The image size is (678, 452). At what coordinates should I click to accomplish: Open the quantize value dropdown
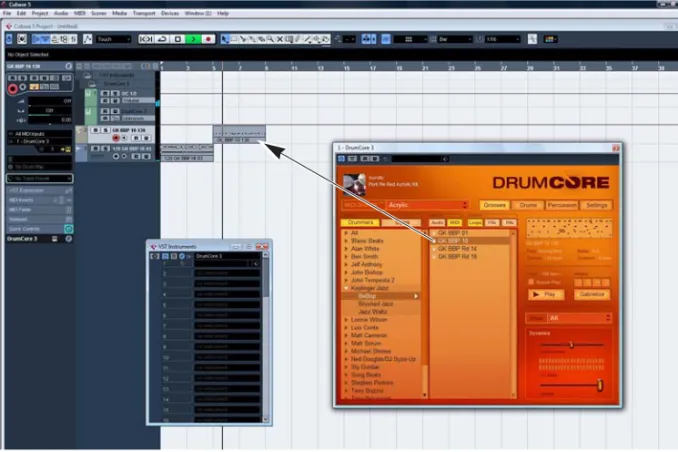point(503,39)
